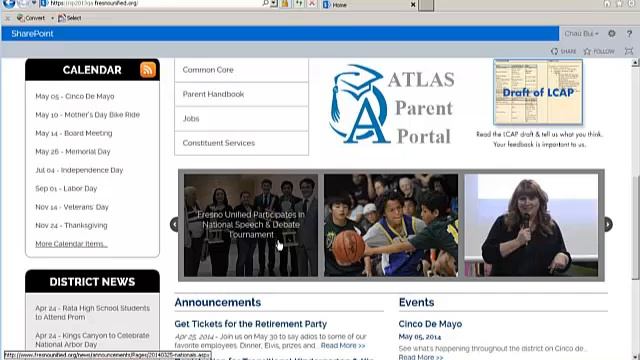This screenshot has height=360, width=640.
Task: Click the SharePoint brand link
Action: [32, 34]
